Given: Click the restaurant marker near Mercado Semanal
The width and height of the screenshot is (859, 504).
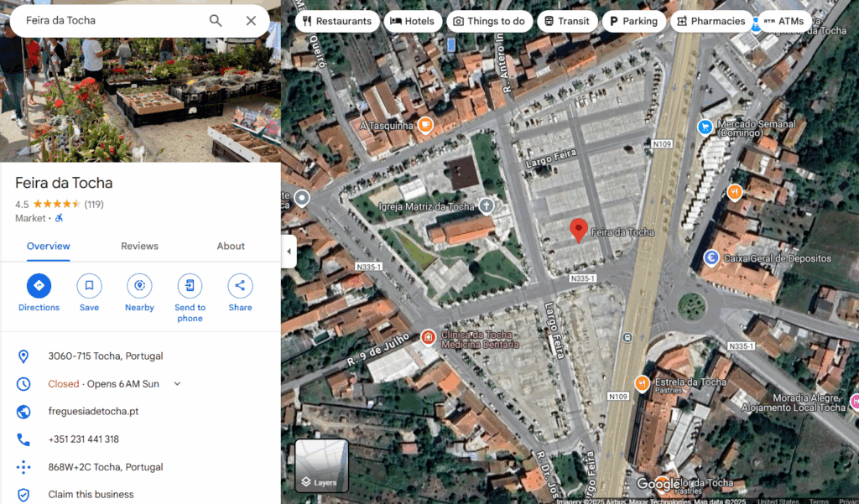Looking at the screenshot, I should (735, 192).
